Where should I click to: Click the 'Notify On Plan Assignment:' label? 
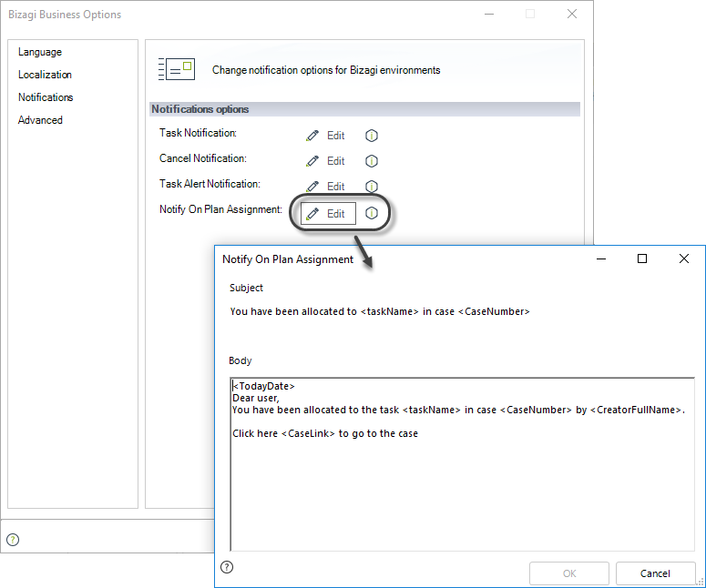tap(220, 209)
